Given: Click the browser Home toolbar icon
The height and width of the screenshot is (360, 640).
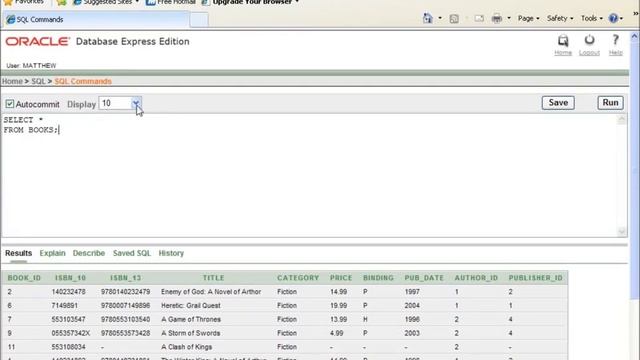Looking at the screenshot, I should 427,18.
